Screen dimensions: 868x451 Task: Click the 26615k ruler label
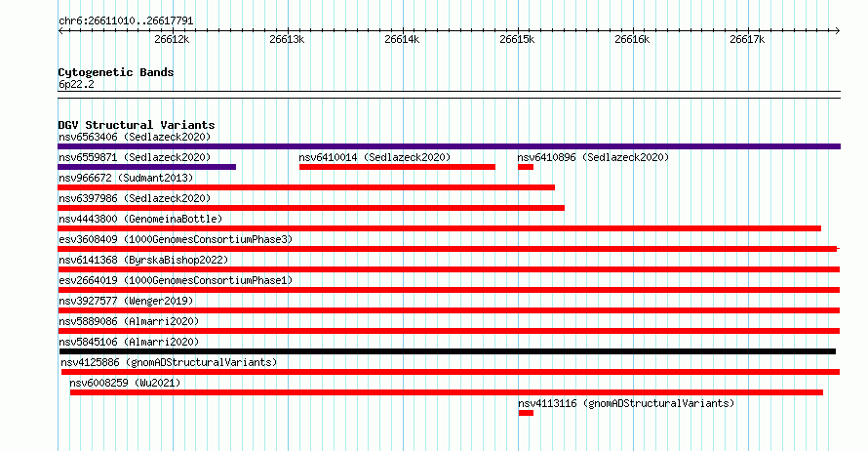(x=517, y=39)
